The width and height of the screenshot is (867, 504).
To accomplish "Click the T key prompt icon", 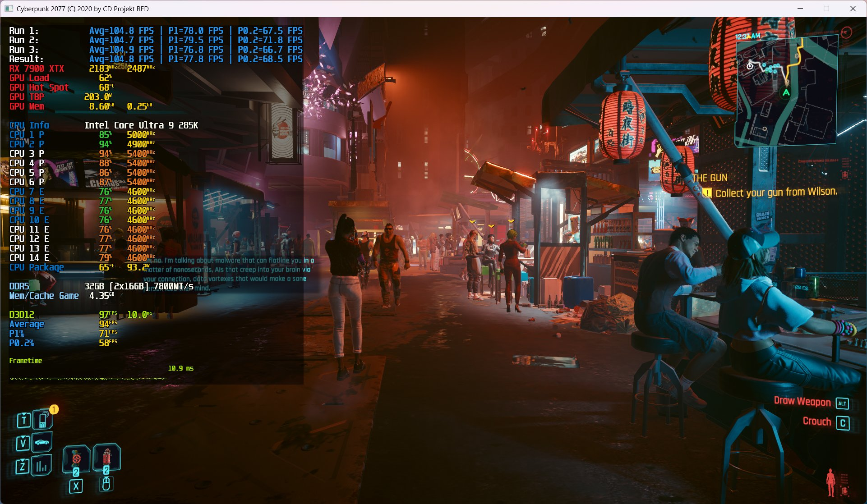I will (x=23, y=420).
